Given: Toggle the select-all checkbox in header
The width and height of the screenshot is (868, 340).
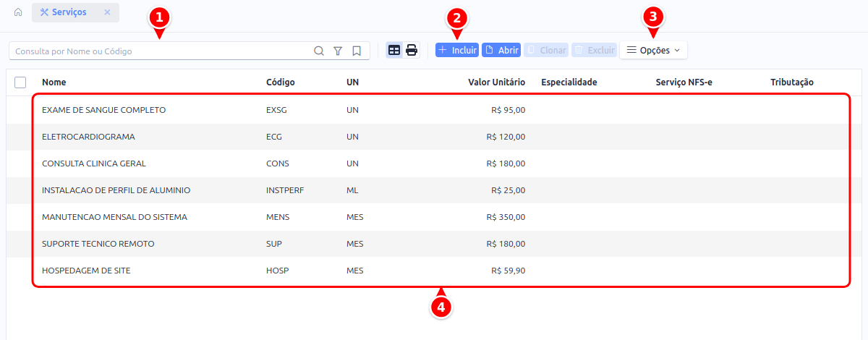Looking at the screenshot, I should tap(20, 82).
